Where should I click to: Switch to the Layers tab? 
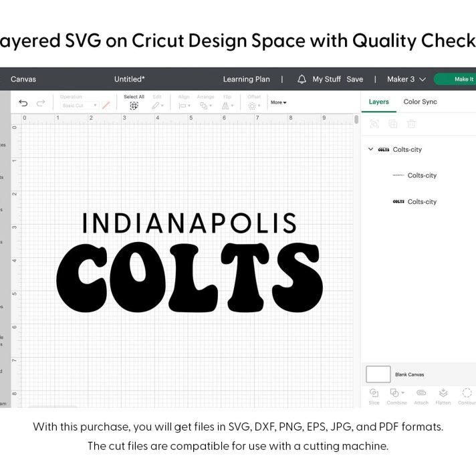click(378, 102)
